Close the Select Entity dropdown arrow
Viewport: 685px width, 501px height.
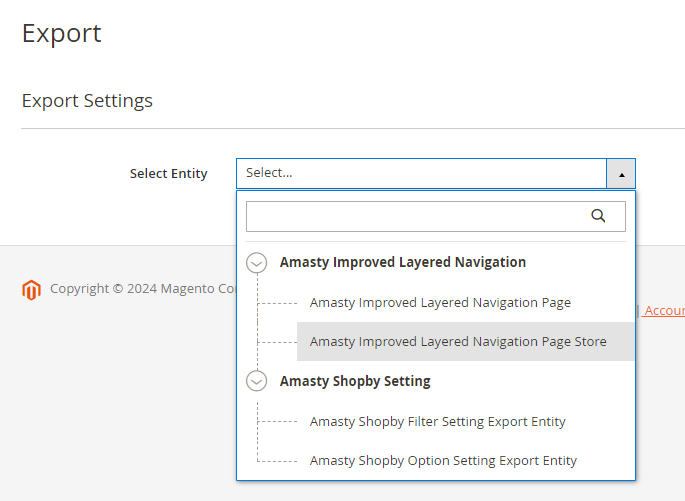[x=621, y=174]
